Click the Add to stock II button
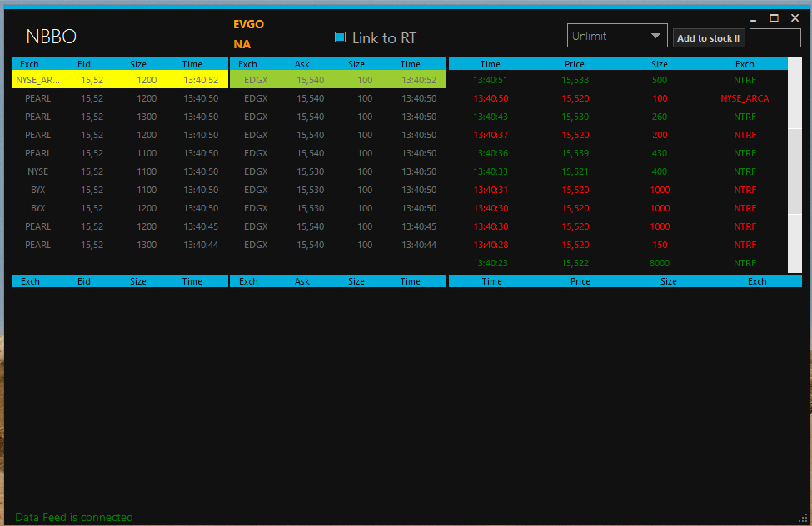Image resolution: width=812 pixels, height=526 pixels. pyautogui.click(x=708, y=38)
